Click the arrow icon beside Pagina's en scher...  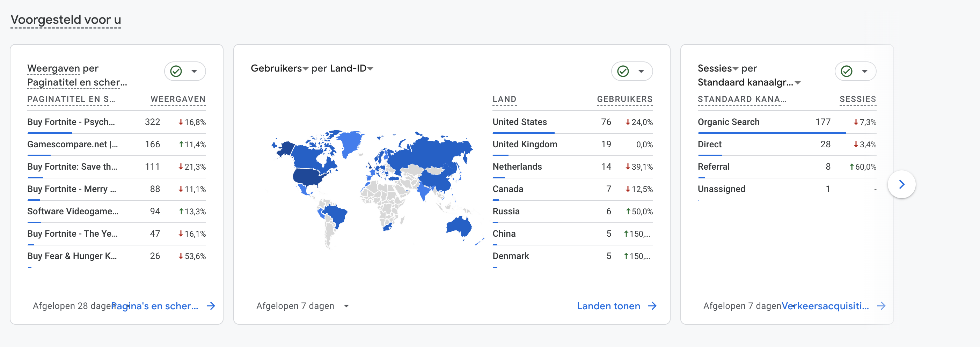[211, 306]
